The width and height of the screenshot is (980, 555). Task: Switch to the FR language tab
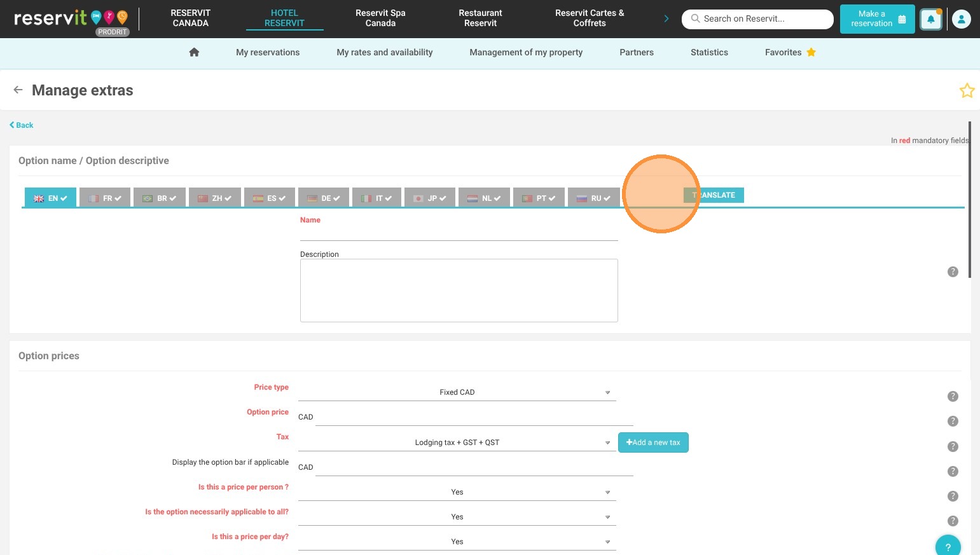(105, 198)
